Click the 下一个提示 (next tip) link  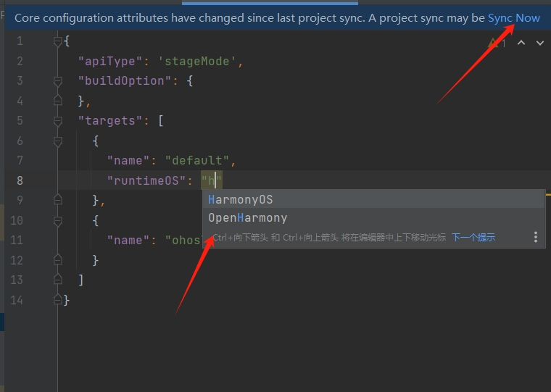click(473, 237)
